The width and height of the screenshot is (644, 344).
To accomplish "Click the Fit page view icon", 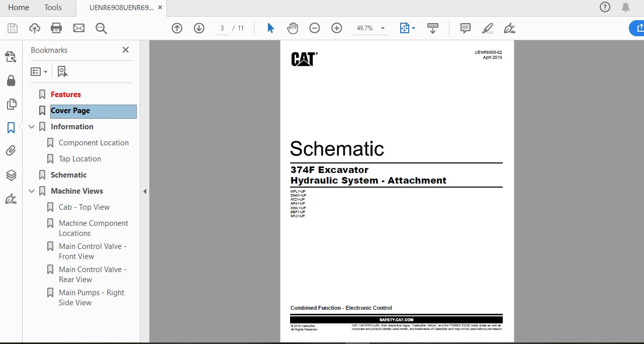I will tap(405, 28).
